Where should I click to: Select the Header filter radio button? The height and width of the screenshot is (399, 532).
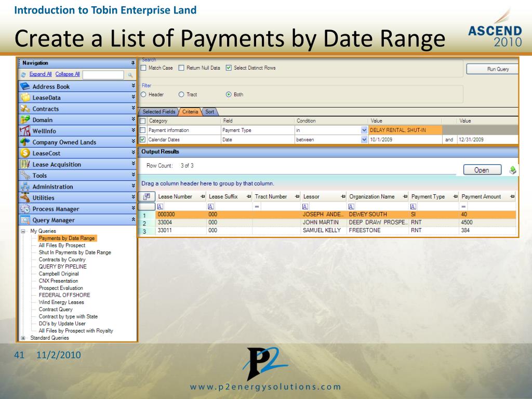(143, 95)
